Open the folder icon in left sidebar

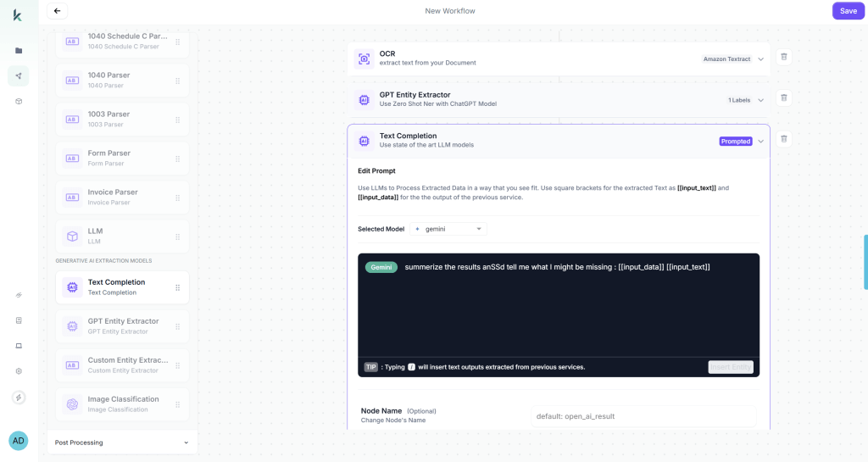coord(19,51)
